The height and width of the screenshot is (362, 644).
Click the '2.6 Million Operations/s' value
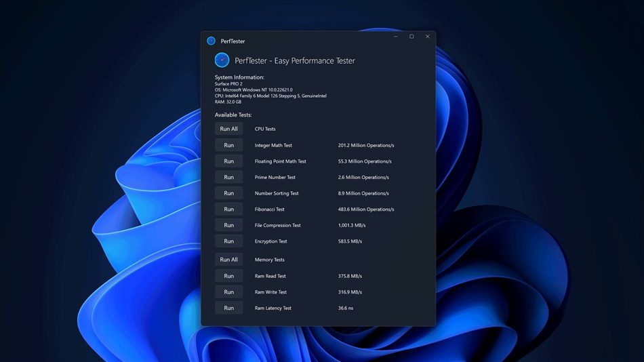(x=363, y=177)
